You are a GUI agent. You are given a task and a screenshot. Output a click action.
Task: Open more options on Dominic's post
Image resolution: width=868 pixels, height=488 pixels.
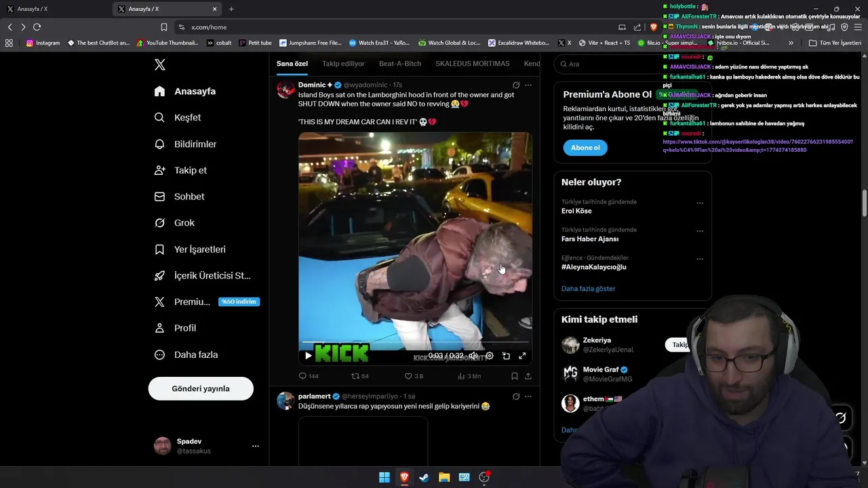[x=528, y=85]
